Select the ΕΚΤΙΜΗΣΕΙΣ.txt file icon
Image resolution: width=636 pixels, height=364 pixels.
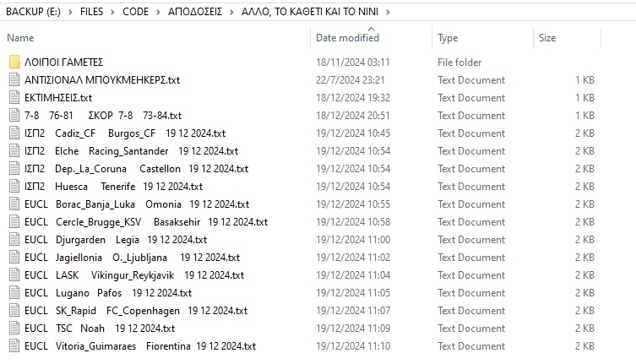coord(14,98)
